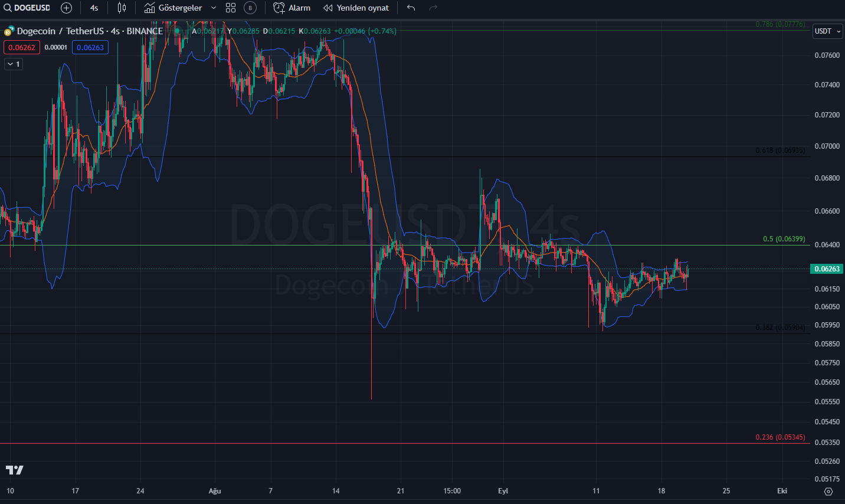
Task: Add a symbol to compare with plus icon
Action: 67,8
